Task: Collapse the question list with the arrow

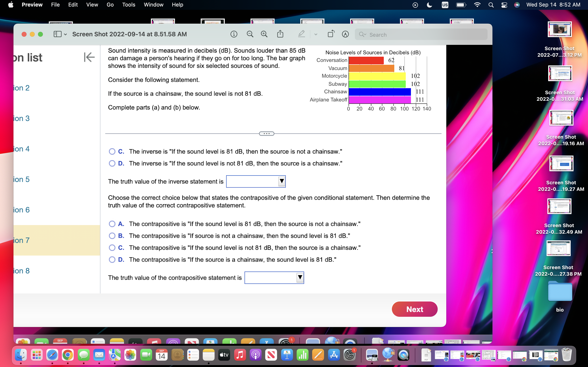Action: (89, 57)
